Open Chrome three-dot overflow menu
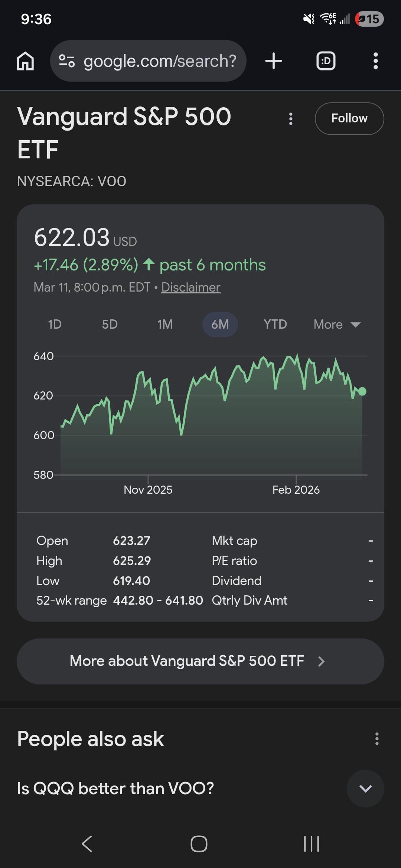Image resolution: width=401 pixels, height=868 pixels. pos(375,61)
